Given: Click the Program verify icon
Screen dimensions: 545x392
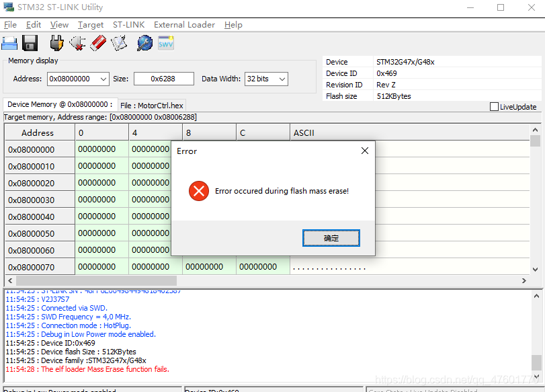Looking at the screenshot, I should [119, 44].
